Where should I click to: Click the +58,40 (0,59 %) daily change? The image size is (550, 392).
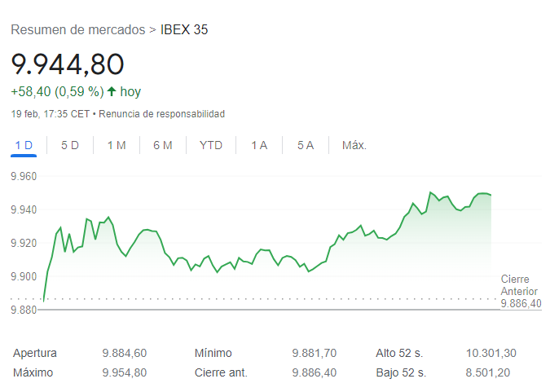[57, 92]
